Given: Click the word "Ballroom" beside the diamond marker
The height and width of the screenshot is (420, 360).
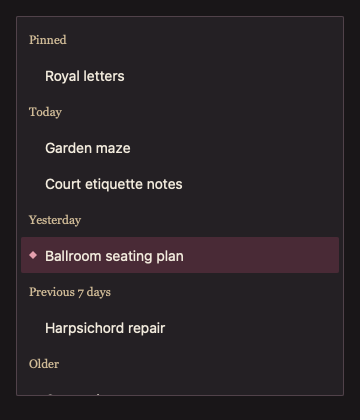Looking at the screenshot, I should [x=73, y=256].
